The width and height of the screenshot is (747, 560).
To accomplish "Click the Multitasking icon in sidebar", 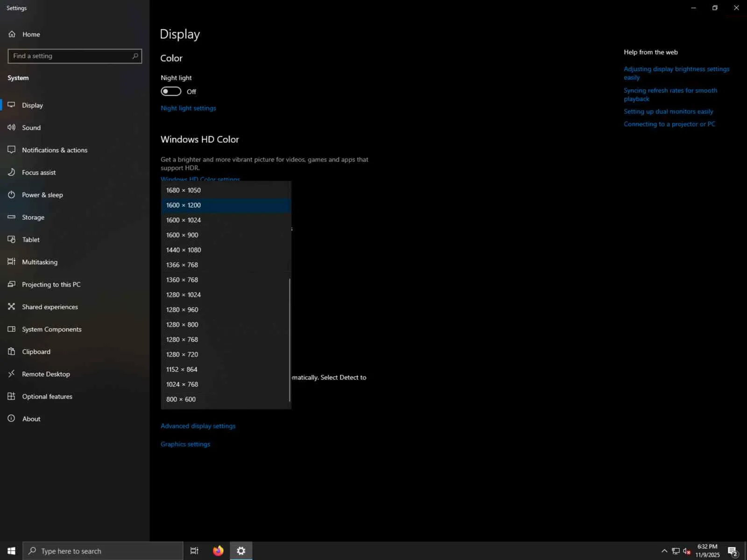I will (x=12, y=262).
